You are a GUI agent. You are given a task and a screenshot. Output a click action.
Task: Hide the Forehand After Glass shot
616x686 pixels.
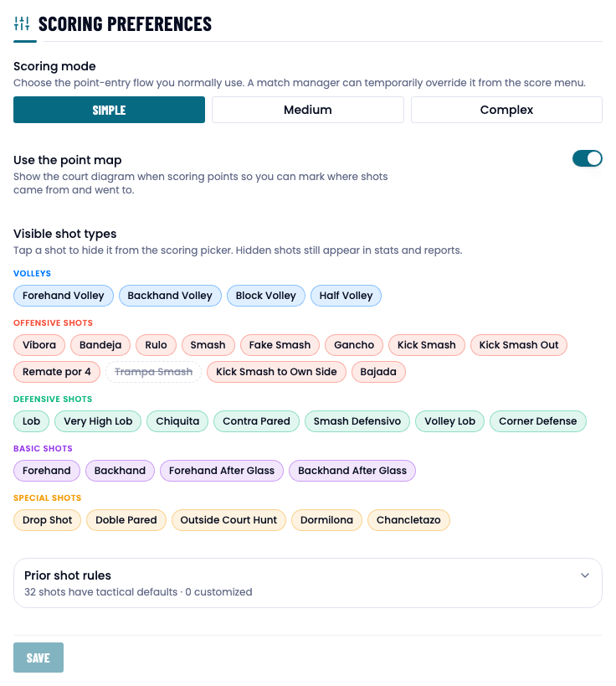tap(222, 471)
